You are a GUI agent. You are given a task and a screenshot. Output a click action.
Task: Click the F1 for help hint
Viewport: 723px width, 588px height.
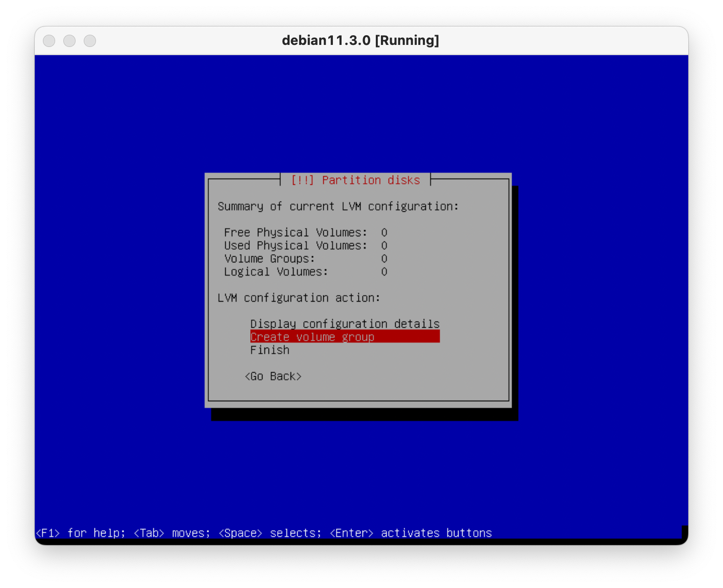[80, 533]
